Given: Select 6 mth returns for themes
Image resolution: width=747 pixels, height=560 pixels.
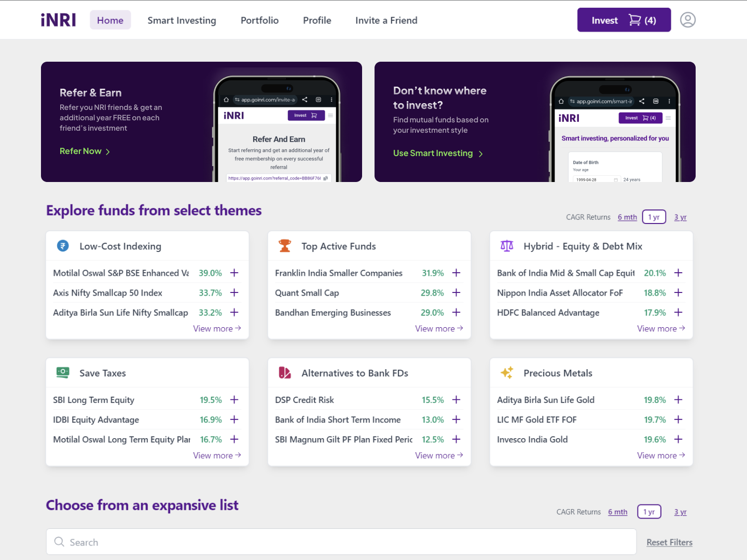Looking at the screenshot, I should point(627,217).
